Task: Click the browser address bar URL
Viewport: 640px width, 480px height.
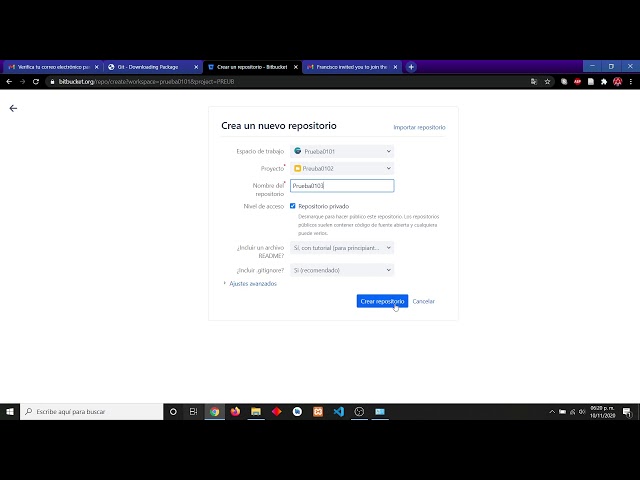Action: click(x=146, y=82)
